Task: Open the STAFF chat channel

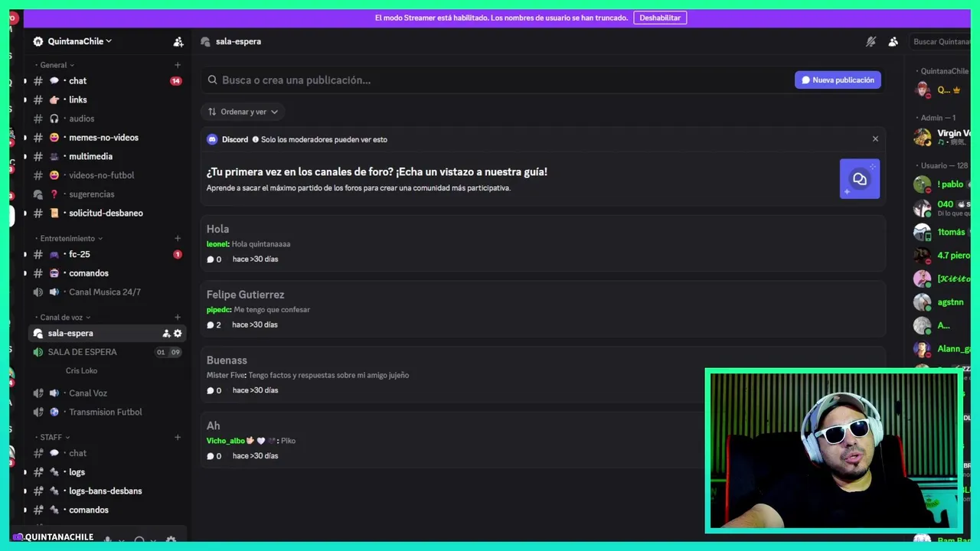Action: click(x=107, y=453)
